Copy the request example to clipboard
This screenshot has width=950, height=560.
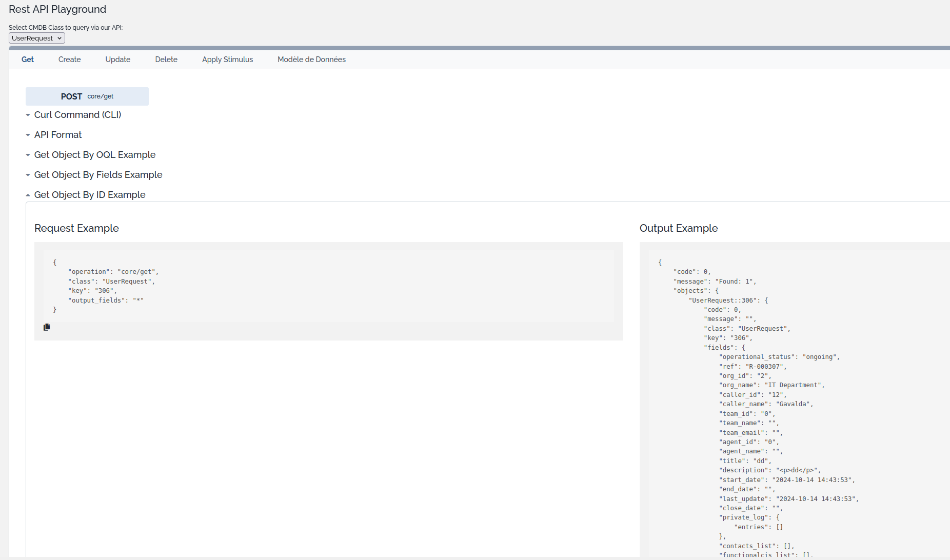(47, 327)
